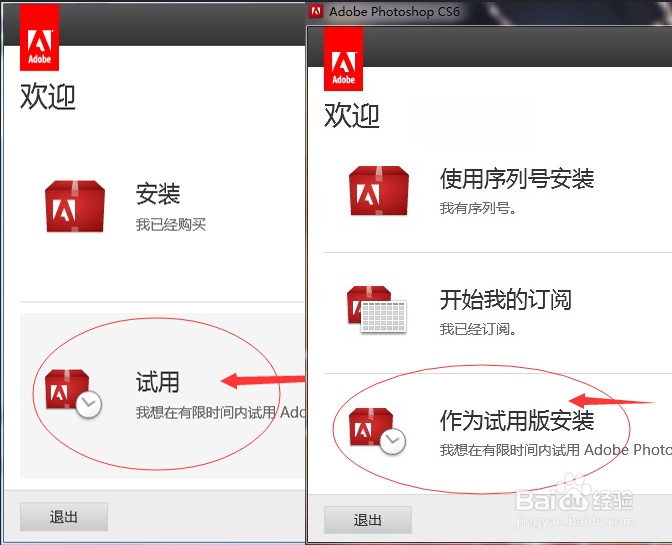Click the 我有序列号 description text
Screen dimensions: 672x545
478,208
